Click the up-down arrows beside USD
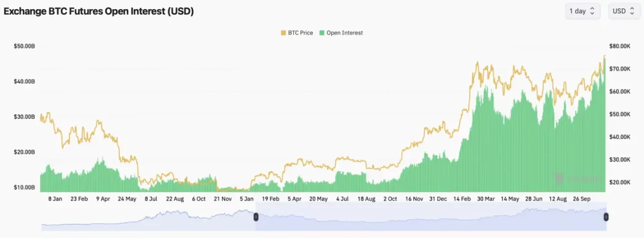 [630, 11]
